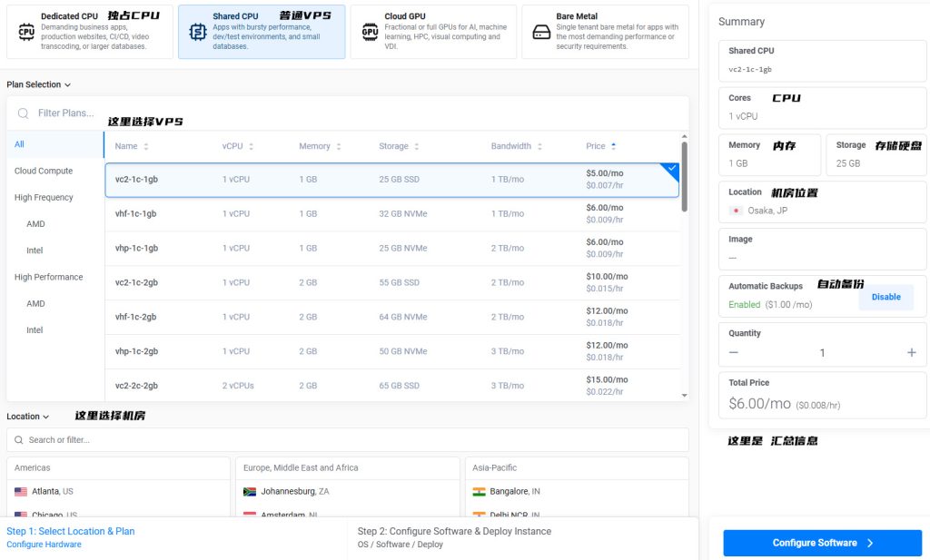
Task: Click the Bangalore IN flag icon
Action: [479, 492]
